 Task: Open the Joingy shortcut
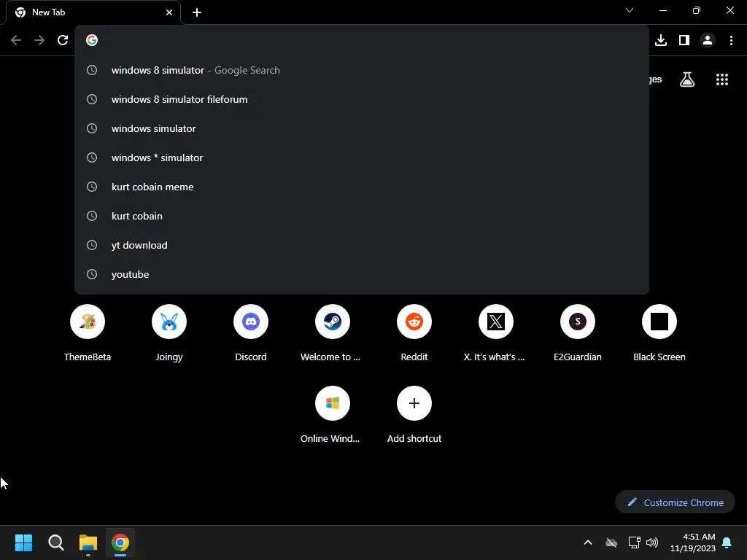169,322
